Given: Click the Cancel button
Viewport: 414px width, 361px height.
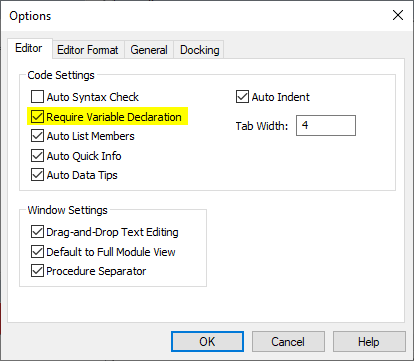Looking at the screenshot, I should [288, 341].
